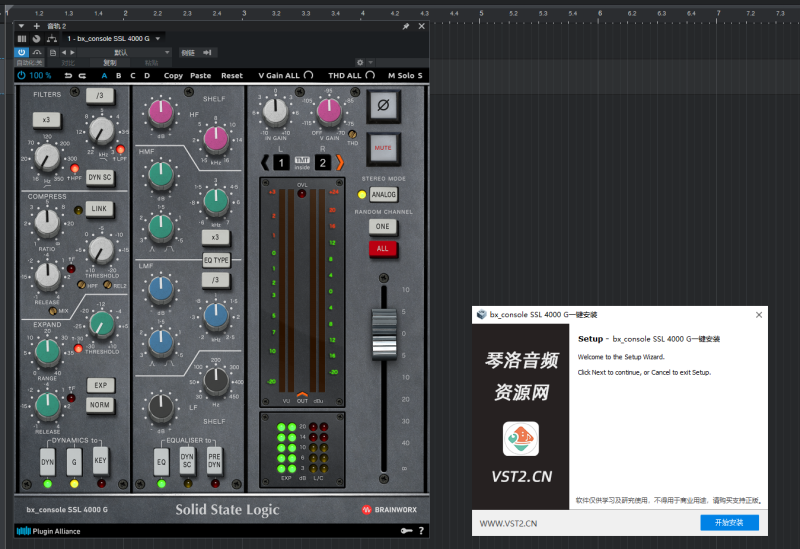The width and height of the screenshot is (800, 549).
Task: Click channel number 2 display
Action: [x=322, y=163]
